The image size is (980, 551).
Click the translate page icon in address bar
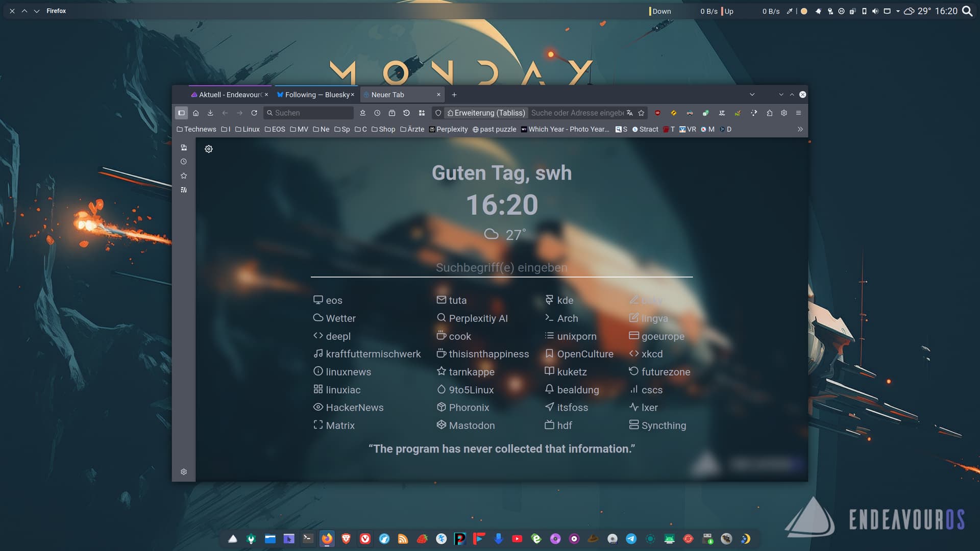click(630, 113)
